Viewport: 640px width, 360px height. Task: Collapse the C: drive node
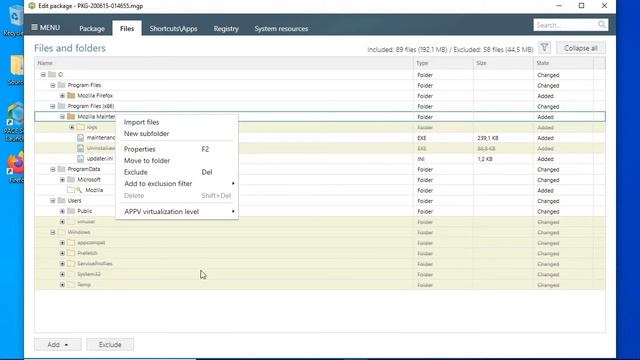[x=43, y=75]
